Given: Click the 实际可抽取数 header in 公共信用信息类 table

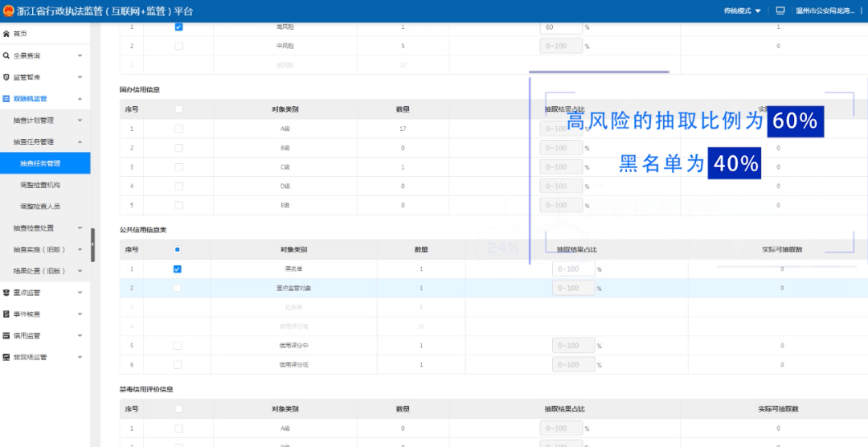Looking at the screenshot, I should coord(782,250).
